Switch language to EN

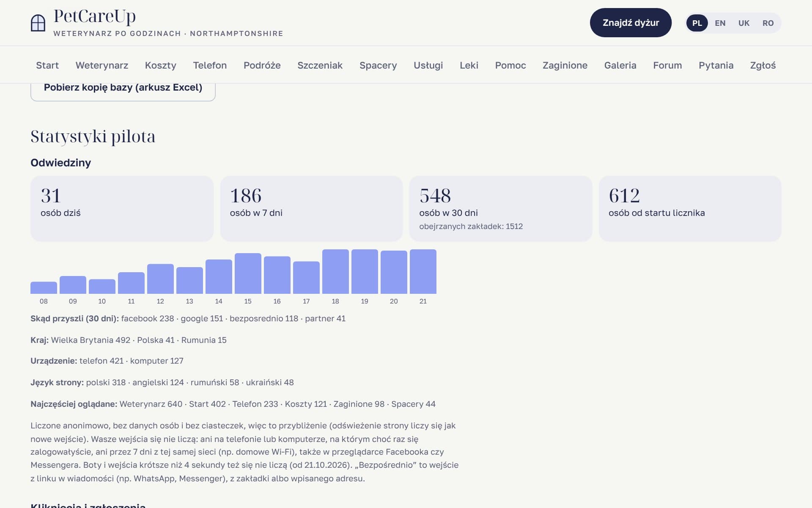[720, 23]
